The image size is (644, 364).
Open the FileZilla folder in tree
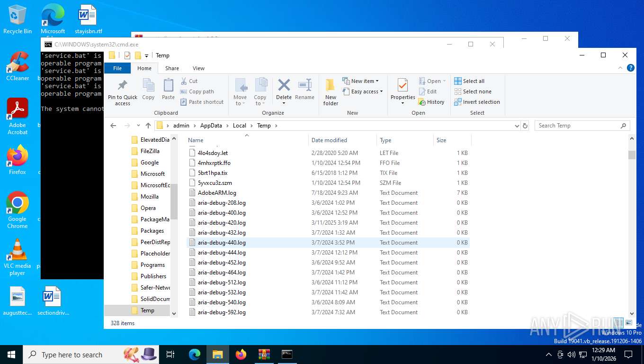coord(150,151)
